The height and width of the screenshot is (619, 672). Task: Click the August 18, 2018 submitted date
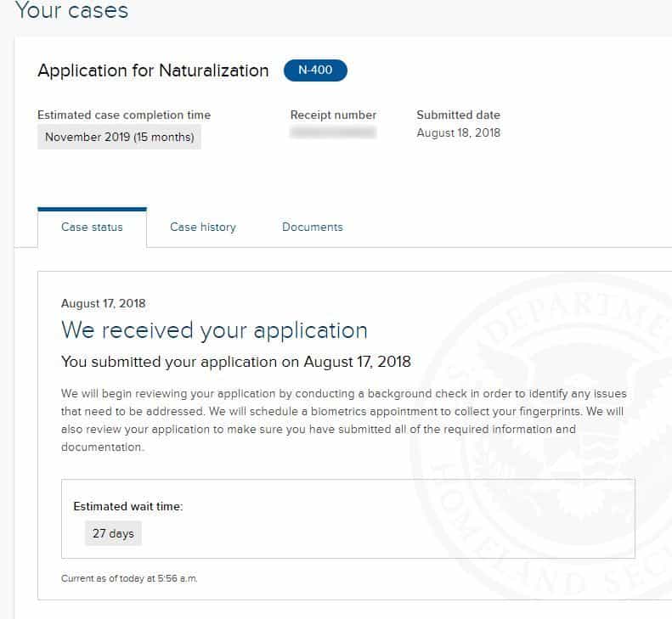point(458,132)
